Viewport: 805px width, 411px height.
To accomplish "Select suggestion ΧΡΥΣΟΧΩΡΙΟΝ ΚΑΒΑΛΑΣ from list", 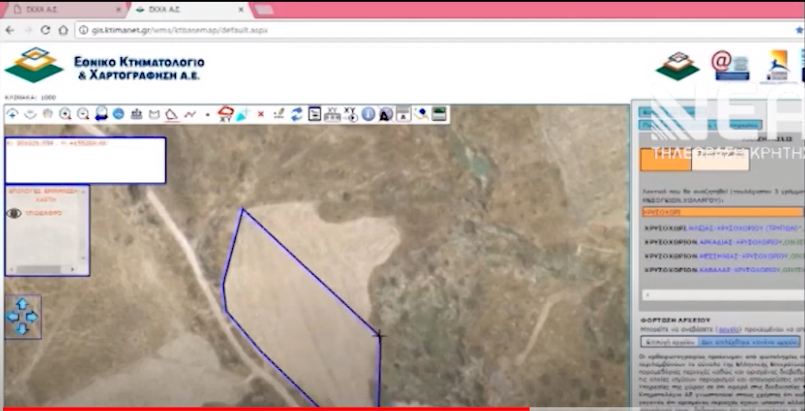I will coord(720,270).
